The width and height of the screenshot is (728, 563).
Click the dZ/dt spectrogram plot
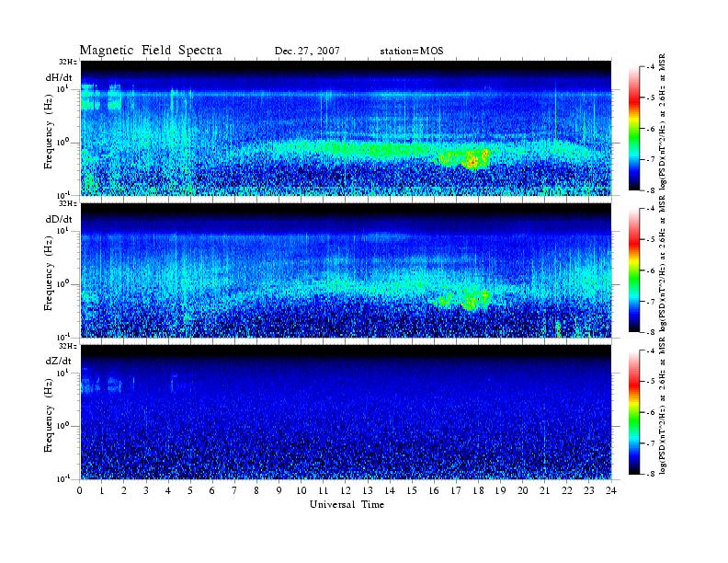(x=346, y=412)
